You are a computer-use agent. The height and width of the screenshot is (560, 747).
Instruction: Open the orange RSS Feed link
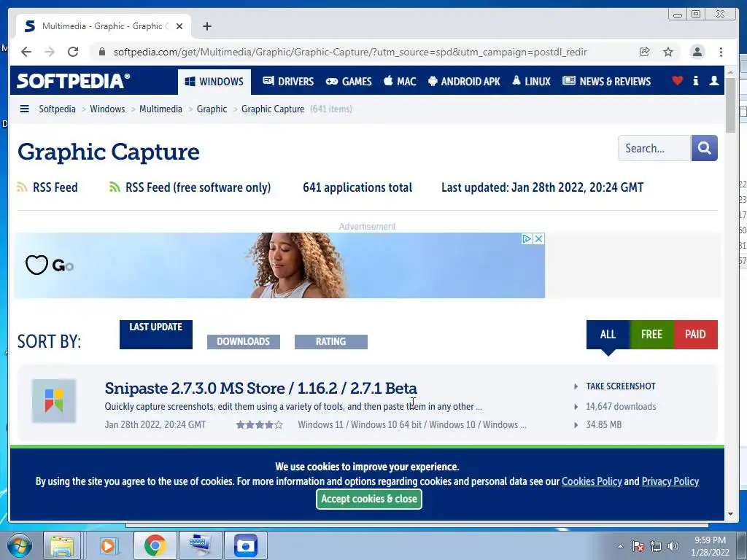tap(47, 187)
